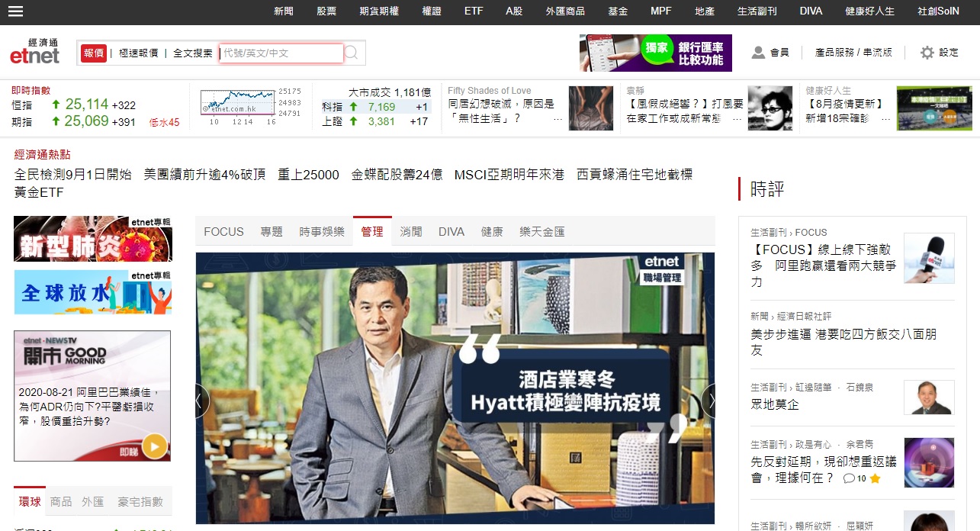Go to the previous carousel slide arrow

[x=202, y=401]
